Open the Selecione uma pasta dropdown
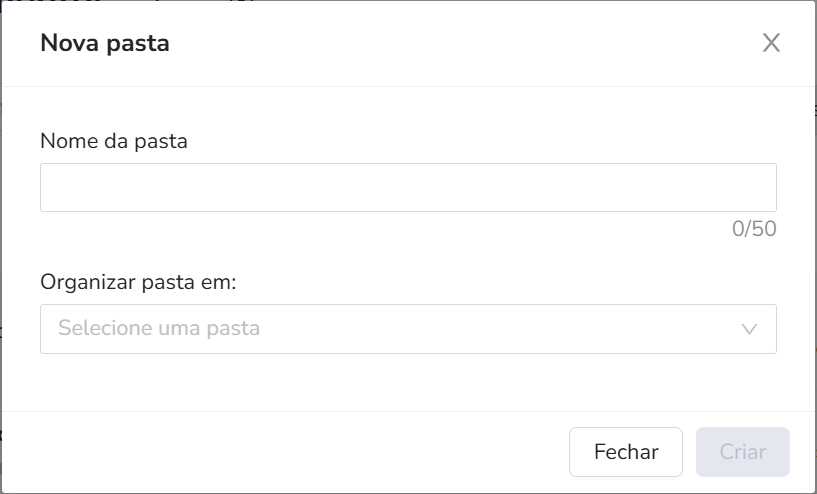Image resolution: width=817 pixels, height=494 pixels. (408, 329)
